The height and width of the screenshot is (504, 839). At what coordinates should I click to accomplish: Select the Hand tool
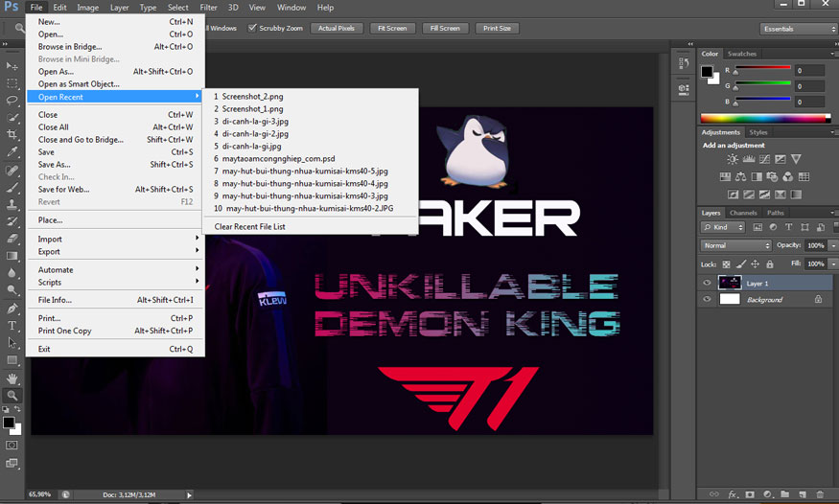(12, 378)
